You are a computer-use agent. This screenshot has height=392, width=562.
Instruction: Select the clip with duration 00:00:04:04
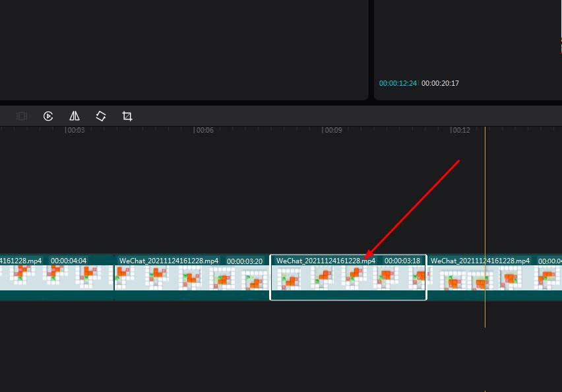click(x=57, y=277)
